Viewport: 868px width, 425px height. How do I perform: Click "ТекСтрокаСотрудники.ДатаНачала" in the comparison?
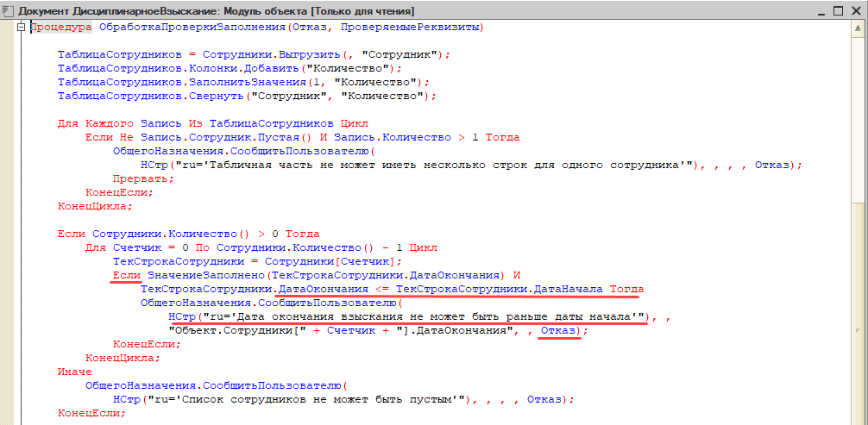tap(500, 289)
